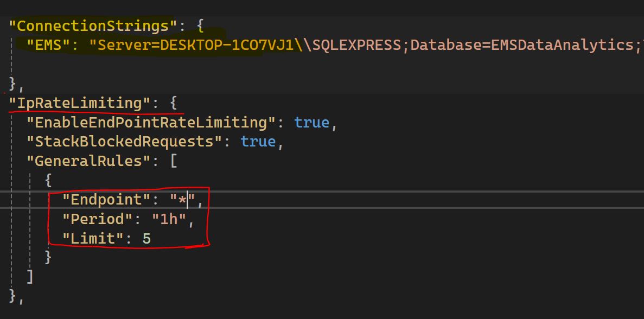Click the opening bracket after "GeneralRules"
Viewport: 644px width, 319px height.
[x=174, y=161]
